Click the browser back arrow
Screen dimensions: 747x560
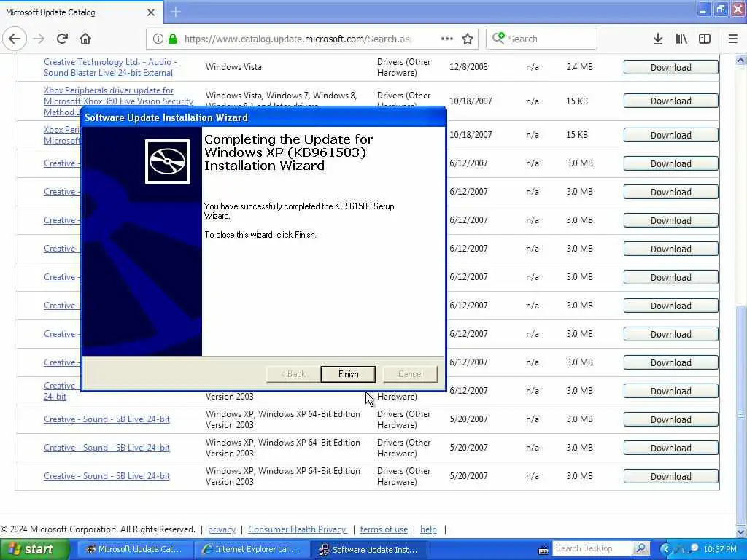pyautogui.click(x=15, y=39)
